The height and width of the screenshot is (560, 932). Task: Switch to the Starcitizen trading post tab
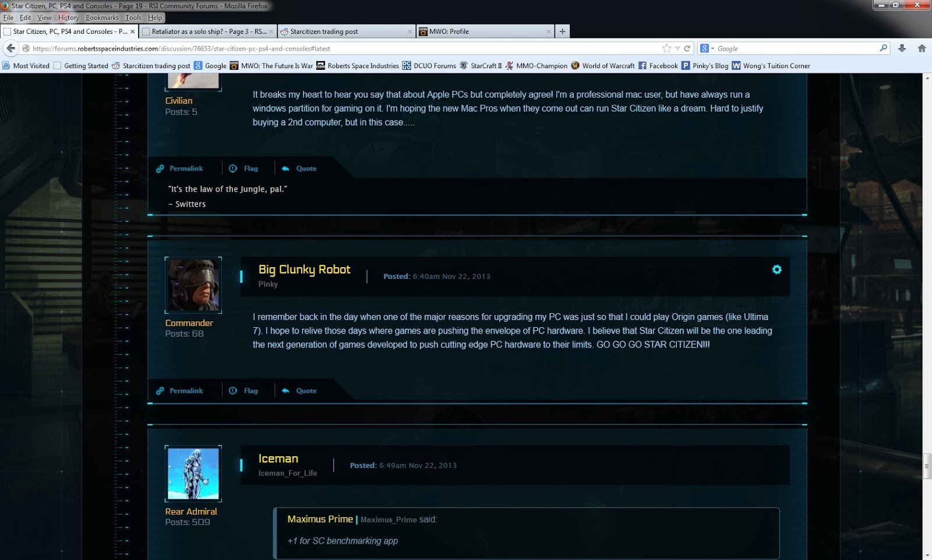pyautogui.click(x=346, y=31)
